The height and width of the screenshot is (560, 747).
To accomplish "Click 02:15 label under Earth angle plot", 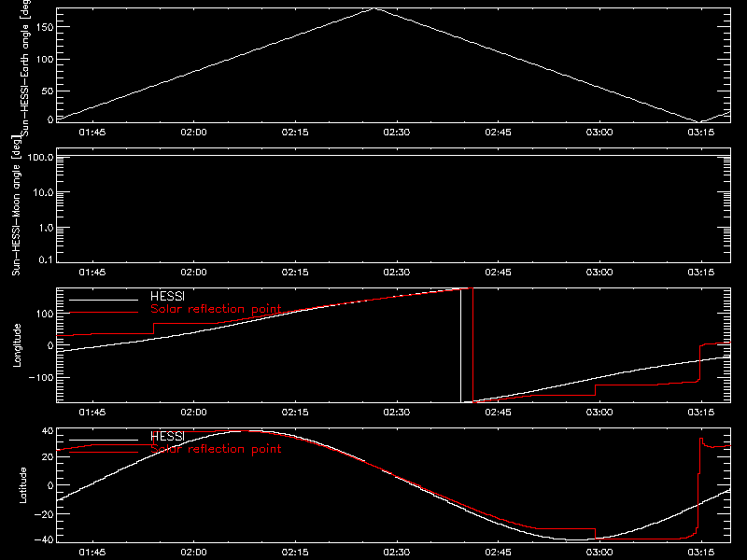I will tap(295, 133).
